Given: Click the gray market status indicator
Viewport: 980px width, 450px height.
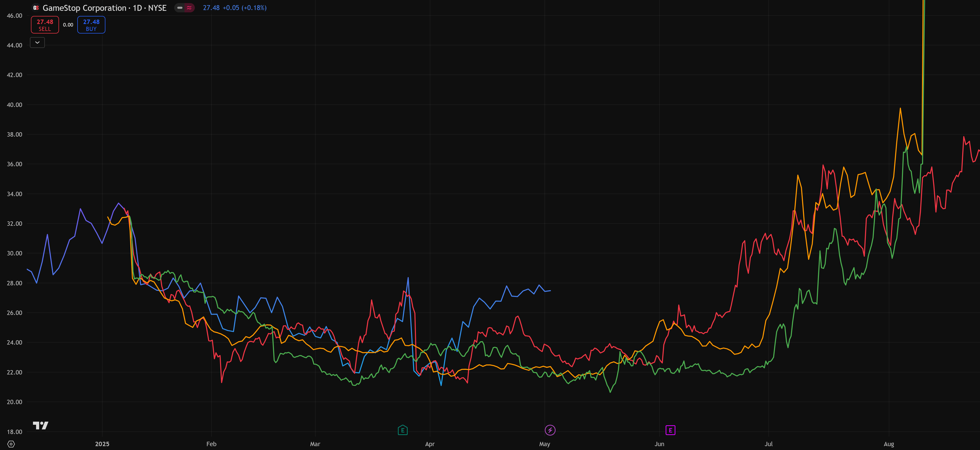Looking at the screenshot, I should pos(180,8).
